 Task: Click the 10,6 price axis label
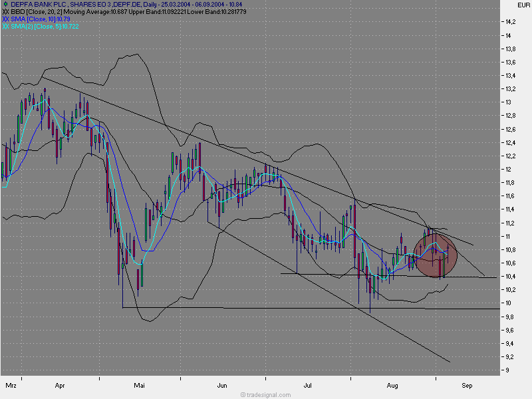pos(510,263)
